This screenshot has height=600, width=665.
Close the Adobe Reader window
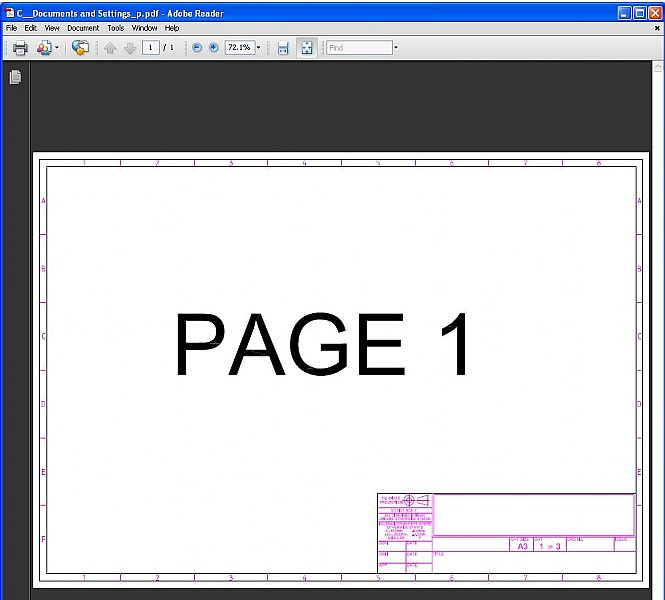(x=655, y=13)
